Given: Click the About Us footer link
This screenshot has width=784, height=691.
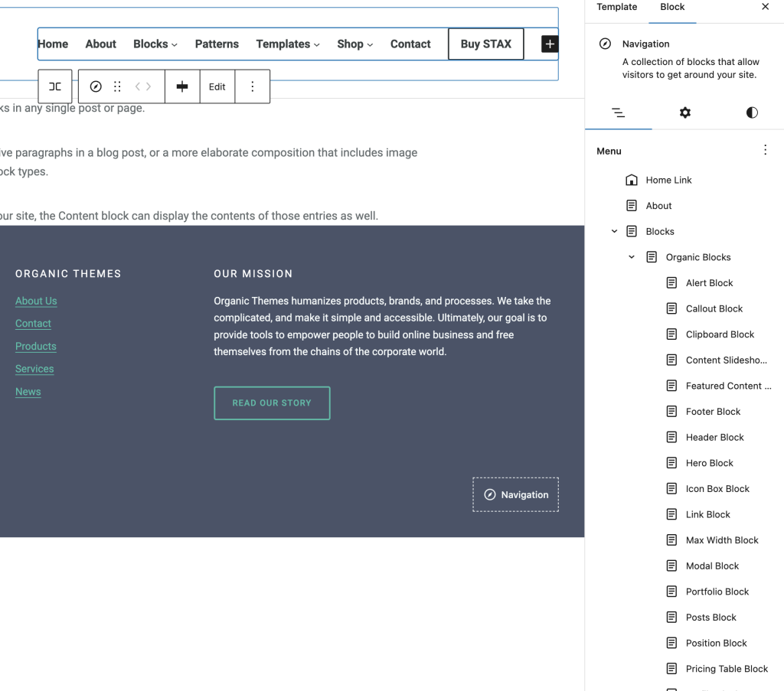Looking at the screenshot, I should click(x=36, y=301).
